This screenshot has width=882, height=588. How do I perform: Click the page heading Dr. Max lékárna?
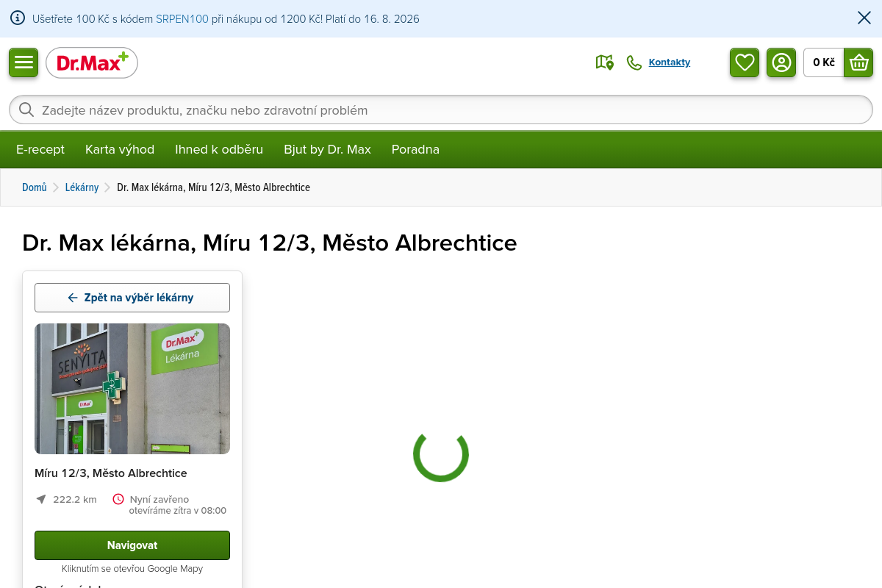pos(270,243)
